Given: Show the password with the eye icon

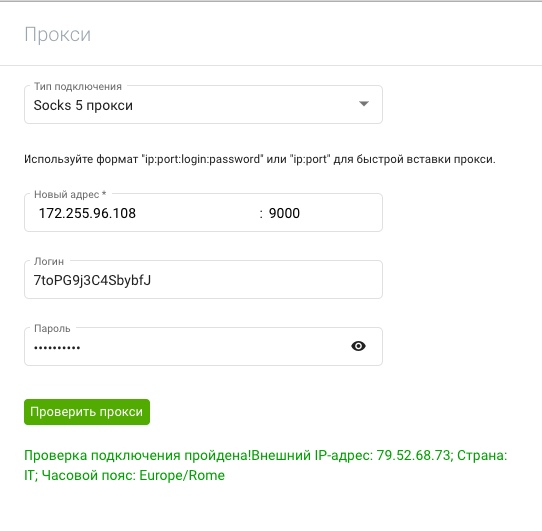Looking at the screenshot, I should [x=358, y=346].
